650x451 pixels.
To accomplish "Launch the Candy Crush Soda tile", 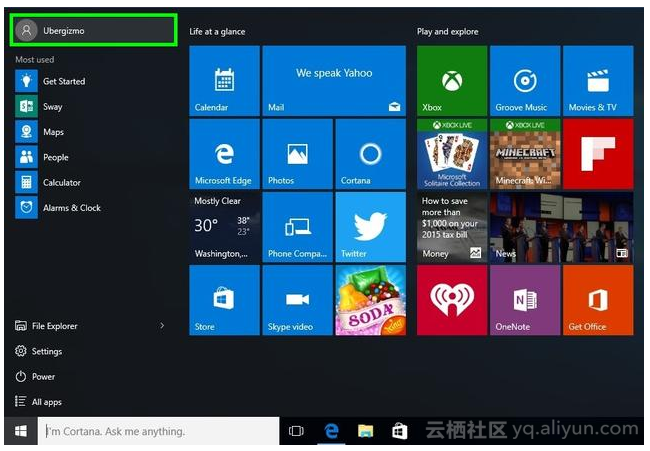I will point(371,300).
